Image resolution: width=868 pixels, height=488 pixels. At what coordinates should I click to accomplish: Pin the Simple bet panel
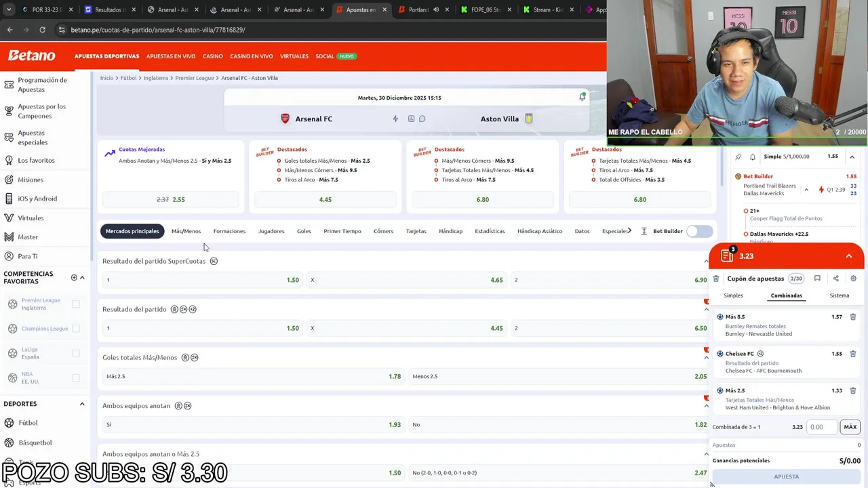(738, 157)
